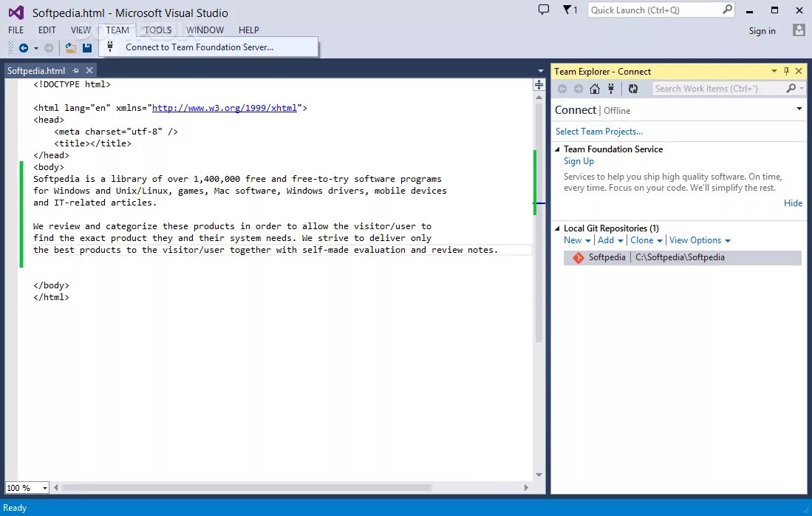Collapse Local Git Repositories section

pos(558,228)
